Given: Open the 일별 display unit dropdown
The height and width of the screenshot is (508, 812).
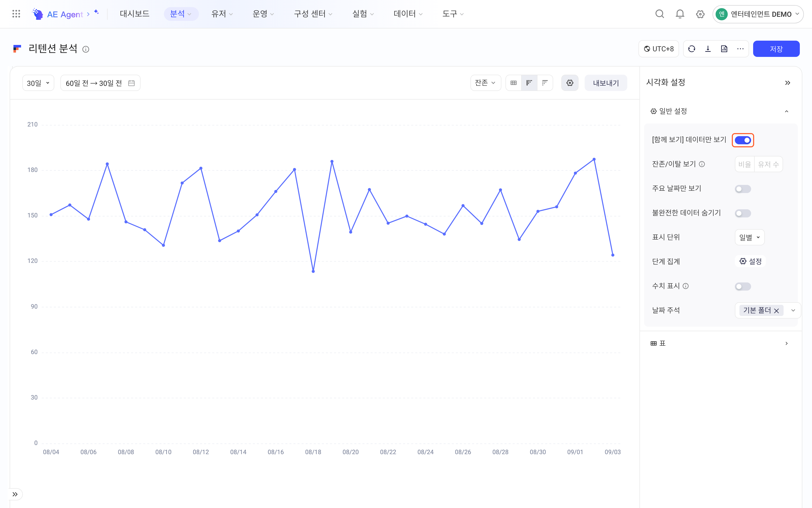Looking at the screenshot, I should pyautogui.click(x=750, y=237).
